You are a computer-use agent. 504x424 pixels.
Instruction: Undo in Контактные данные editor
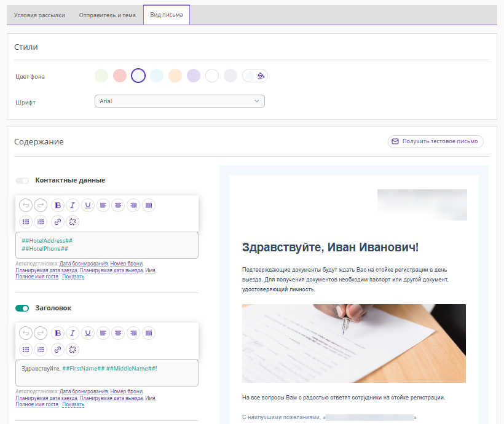[26, 205]
